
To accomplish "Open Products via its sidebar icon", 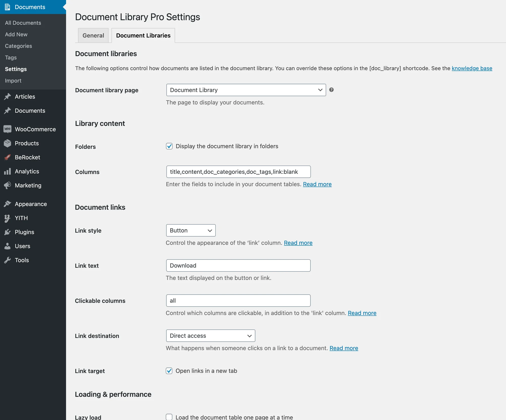I will pos(7,143).
